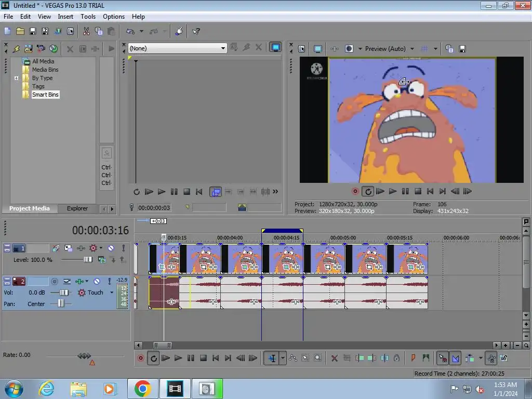Open the Insert menu

[x=65, y=16]
